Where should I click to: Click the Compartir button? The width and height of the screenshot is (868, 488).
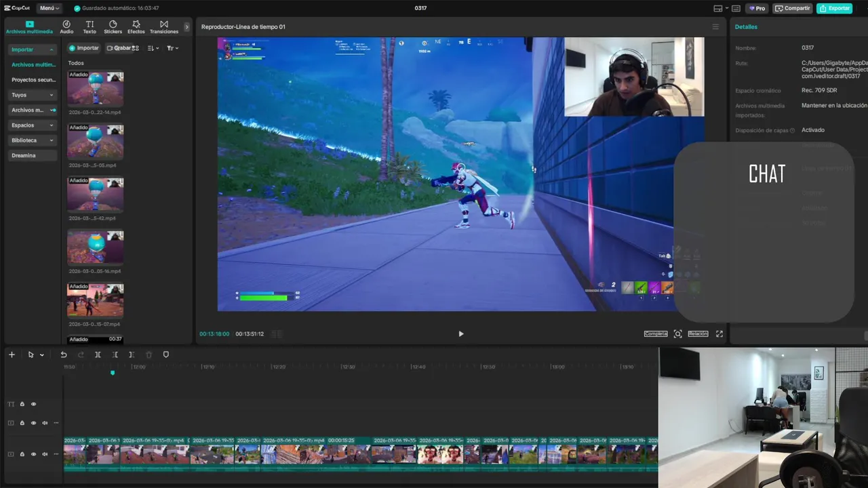coord(793,8)
